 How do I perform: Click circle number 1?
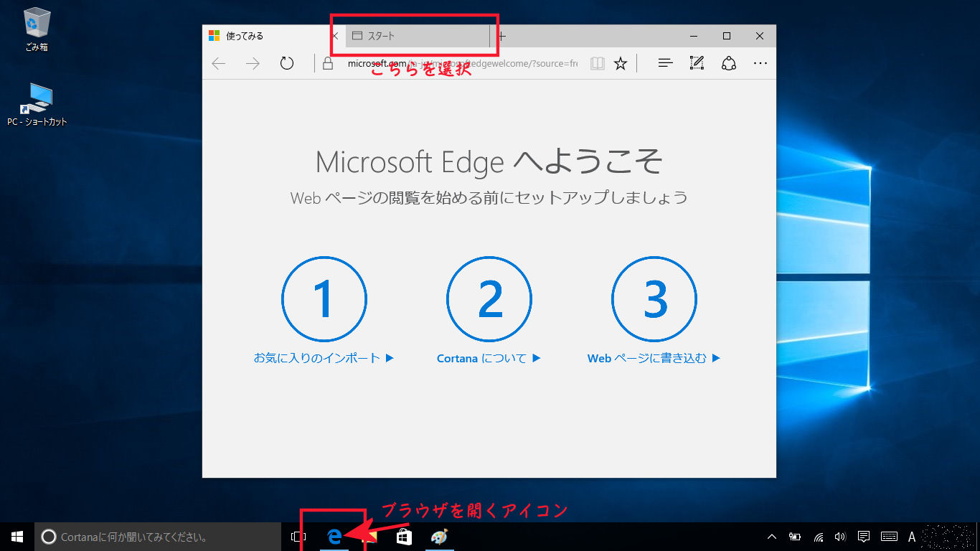click(324, 299)
